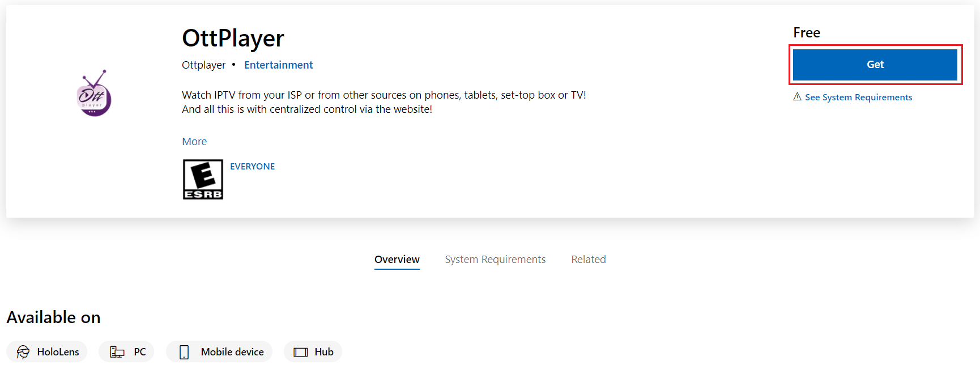Switch to the Overview tab

point(397,259)
